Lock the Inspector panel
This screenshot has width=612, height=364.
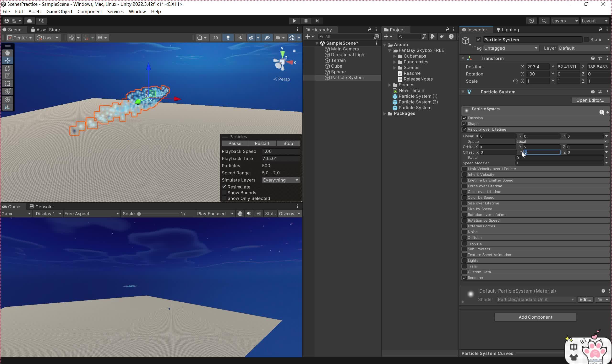coord(601,29)
